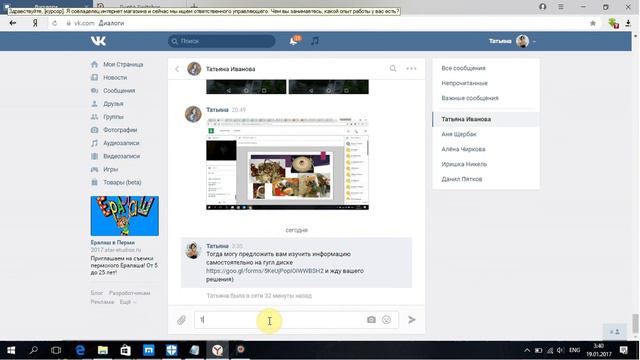640x360 pixels.
Task: Click the message text input field
Action: (296, 320)
